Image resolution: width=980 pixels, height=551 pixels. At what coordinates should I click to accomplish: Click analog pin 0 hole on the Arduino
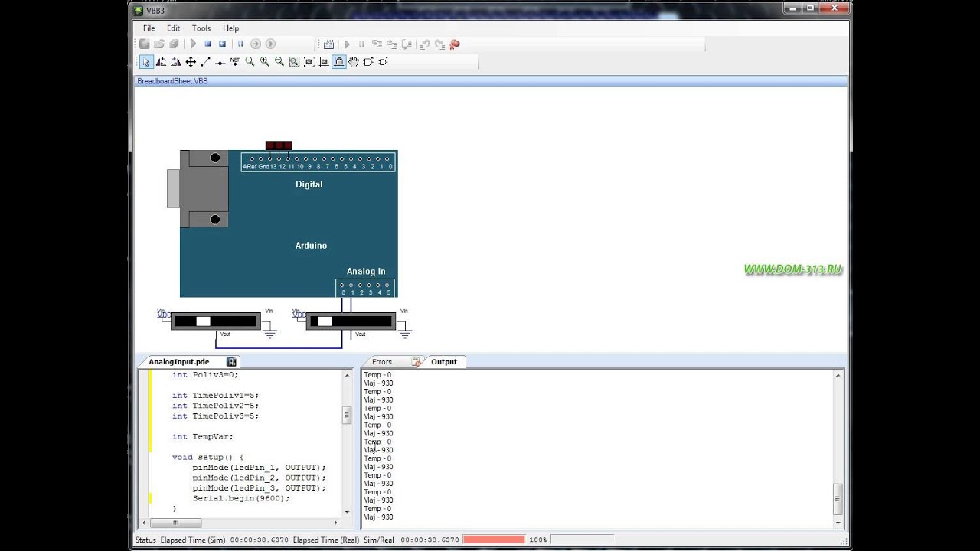342,285
